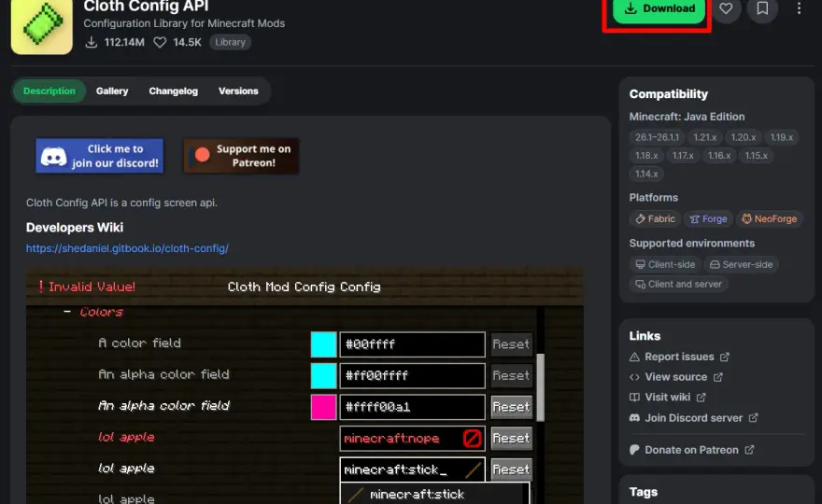This screenshot has width=822, height=504.
Task: Click the Client and server environment tag
Action: point(679,284)
